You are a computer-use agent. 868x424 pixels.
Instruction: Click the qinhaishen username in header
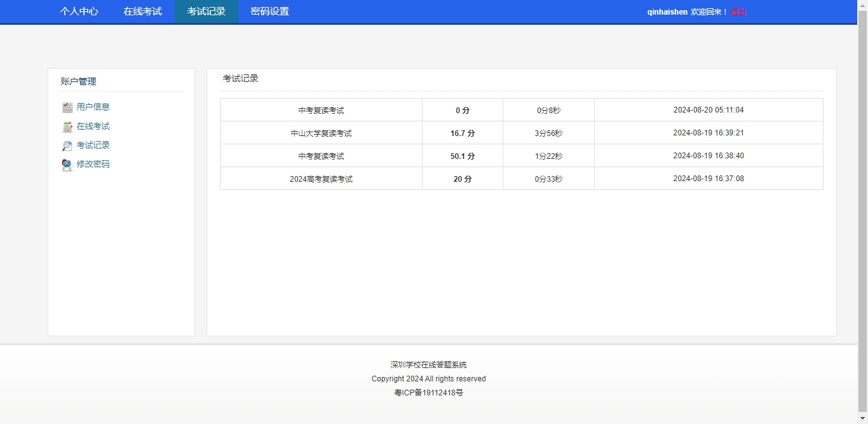click(667, 12)
